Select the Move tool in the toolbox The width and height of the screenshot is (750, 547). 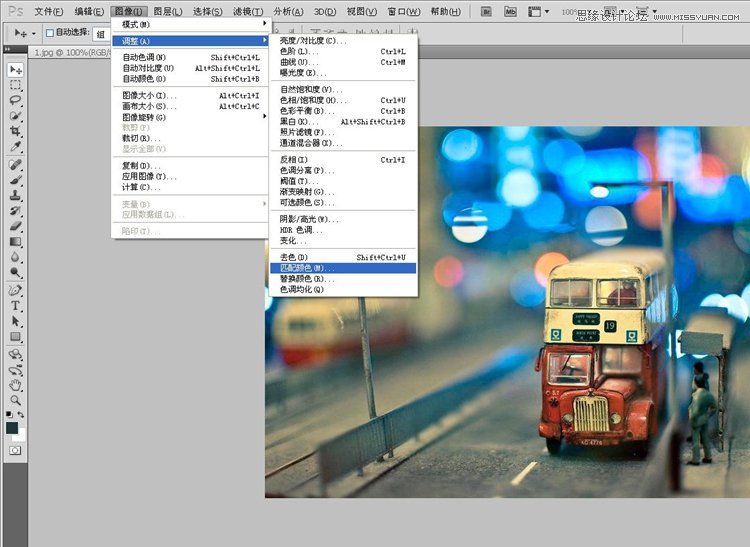pos(16,70)
